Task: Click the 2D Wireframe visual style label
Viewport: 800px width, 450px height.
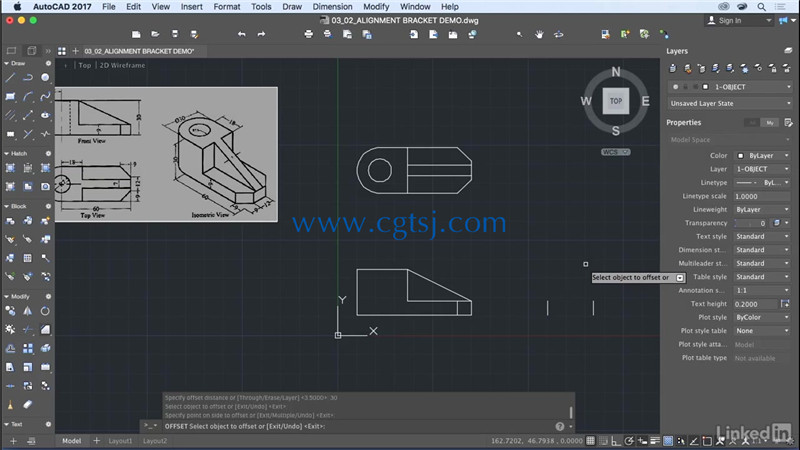Action: point(122,65)
